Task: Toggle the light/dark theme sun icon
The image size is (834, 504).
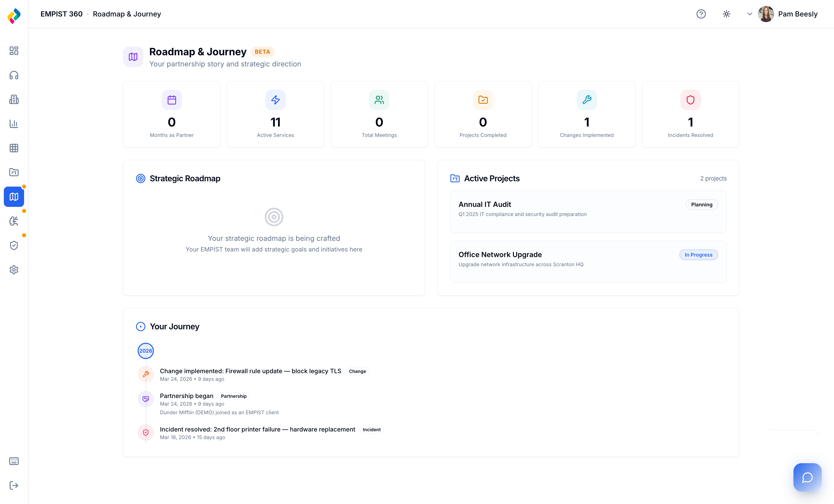Action: tap(726, 14)
